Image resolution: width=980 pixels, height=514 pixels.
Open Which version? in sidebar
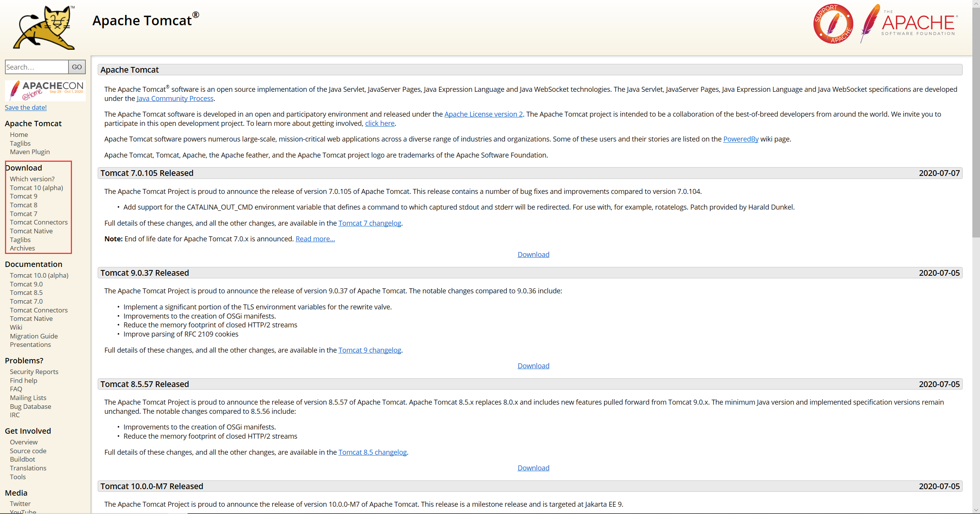(32, 179)
